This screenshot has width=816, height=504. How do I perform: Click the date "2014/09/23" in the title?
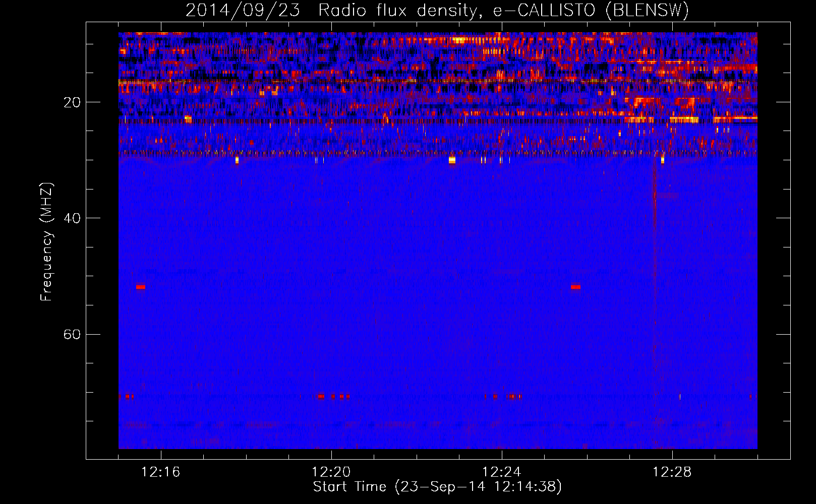point(243,11)
